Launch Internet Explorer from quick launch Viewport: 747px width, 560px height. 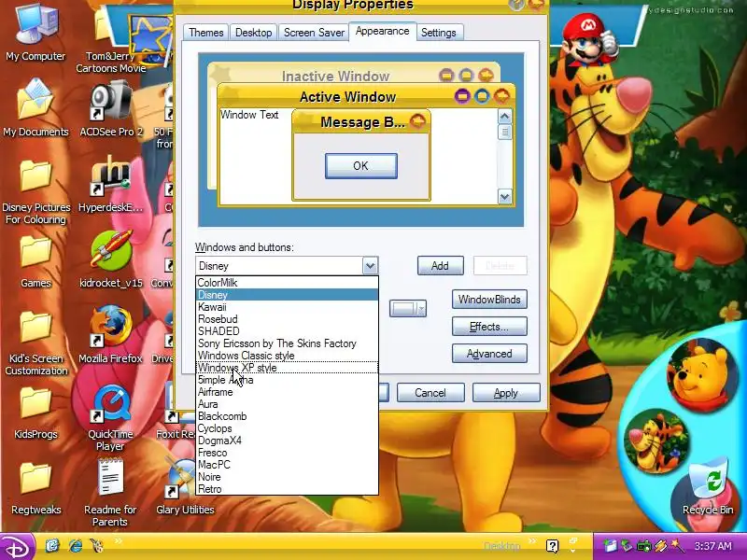pos(76,545)
